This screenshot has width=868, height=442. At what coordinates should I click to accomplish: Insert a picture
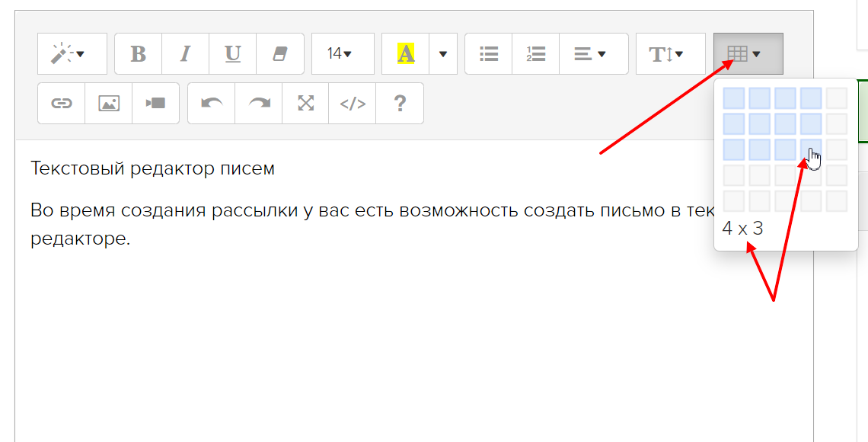[x=109, y=104]
